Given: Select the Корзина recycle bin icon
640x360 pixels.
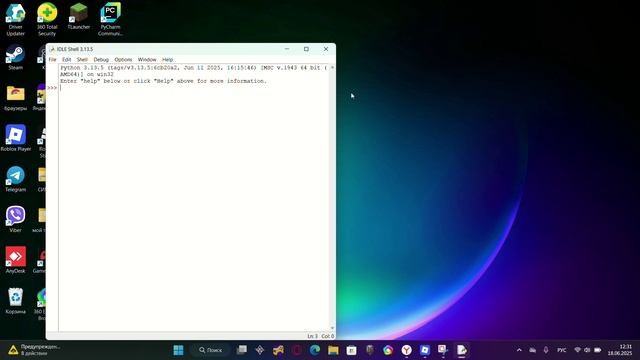Looking at the screenshot, I should (16, 301).
